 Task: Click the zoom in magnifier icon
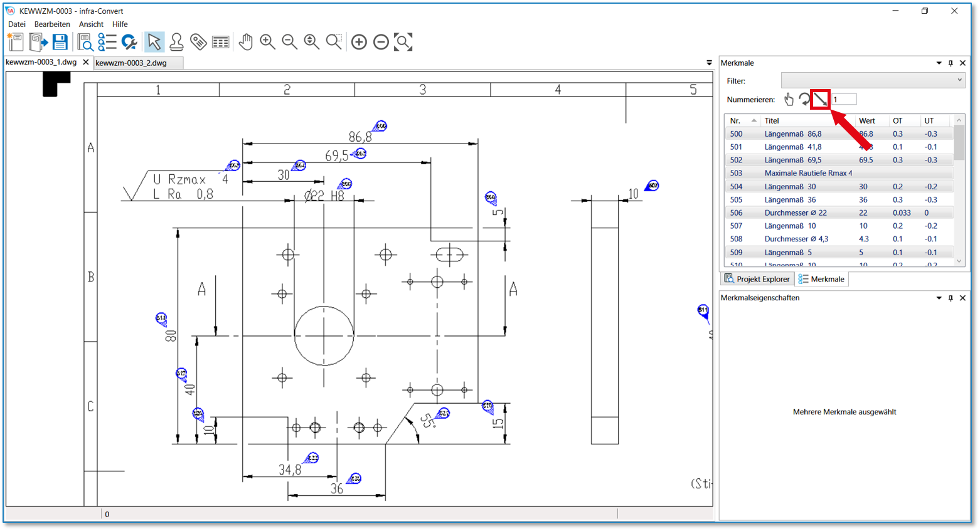point(267,42)
